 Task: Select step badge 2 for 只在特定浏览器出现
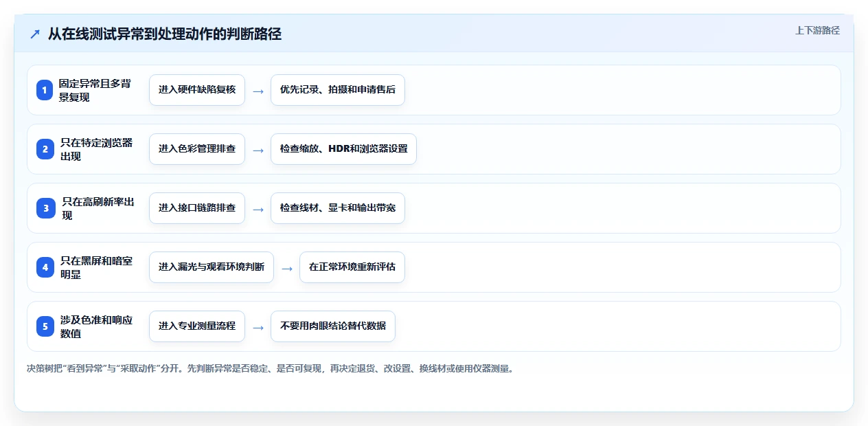(45, 149)
